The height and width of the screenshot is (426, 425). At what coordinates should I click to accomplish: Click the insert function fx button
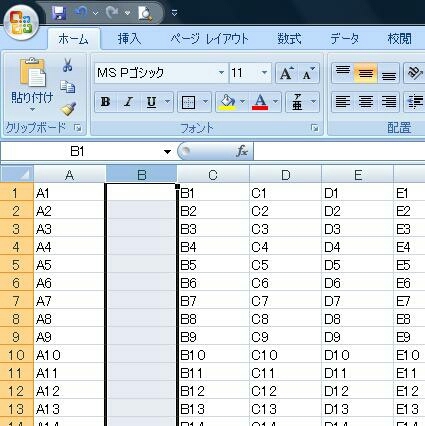[x=242, y=152]
